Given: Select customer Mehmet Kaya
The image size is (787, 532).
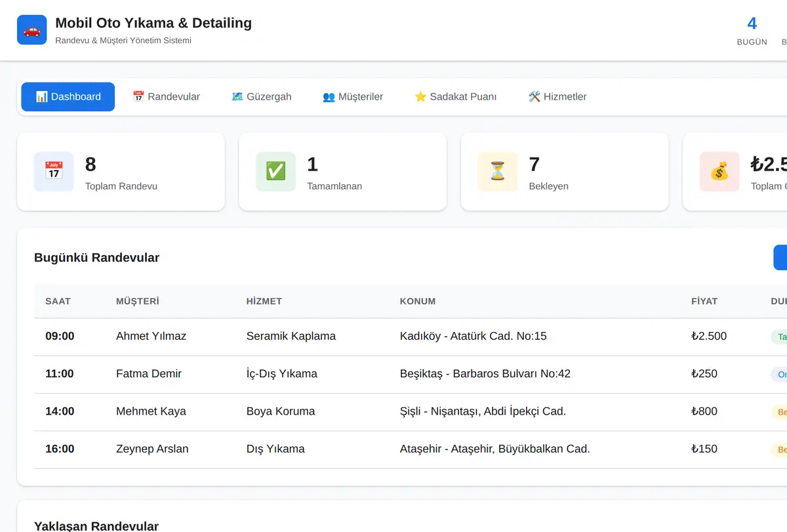Looking at the screenshot, I should pos(151,411).
